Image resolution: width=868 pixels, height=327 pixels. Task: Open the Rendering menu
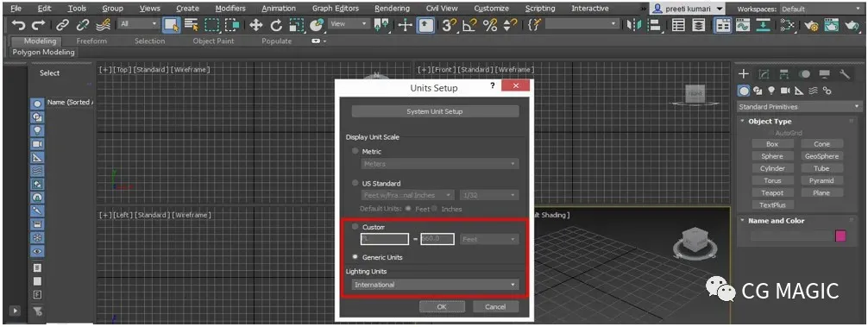coord(392,9)
